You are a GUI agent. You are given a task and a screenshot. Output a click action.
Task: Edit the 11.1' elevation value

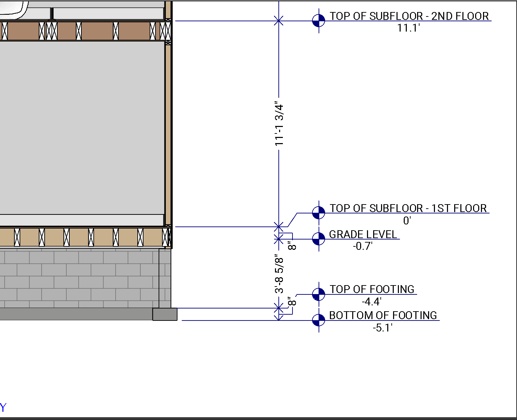[409, 28]
